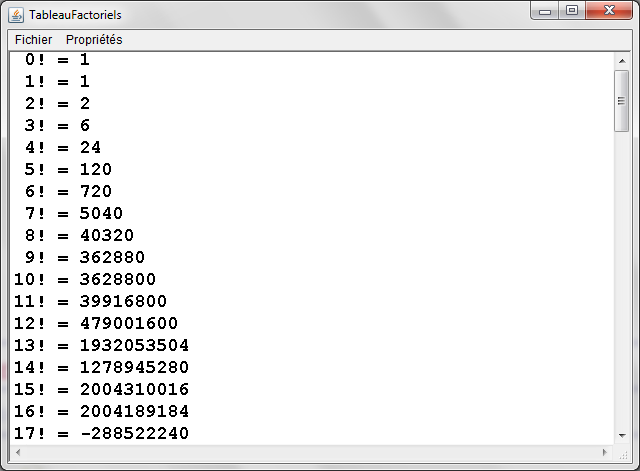Click the Java icon in the title bar
The width and height of the screenshot is (640, 471).
point(17,15)
